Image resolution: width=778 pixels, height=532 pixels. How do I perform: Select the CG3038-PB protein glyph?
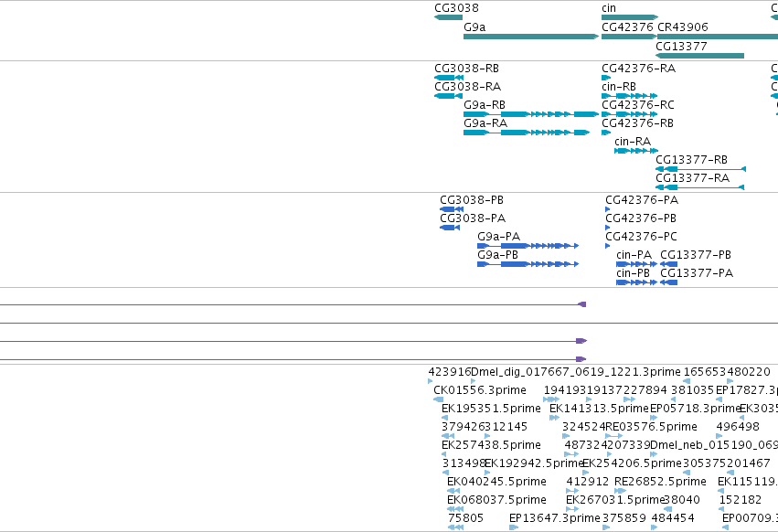click(452, 209)
